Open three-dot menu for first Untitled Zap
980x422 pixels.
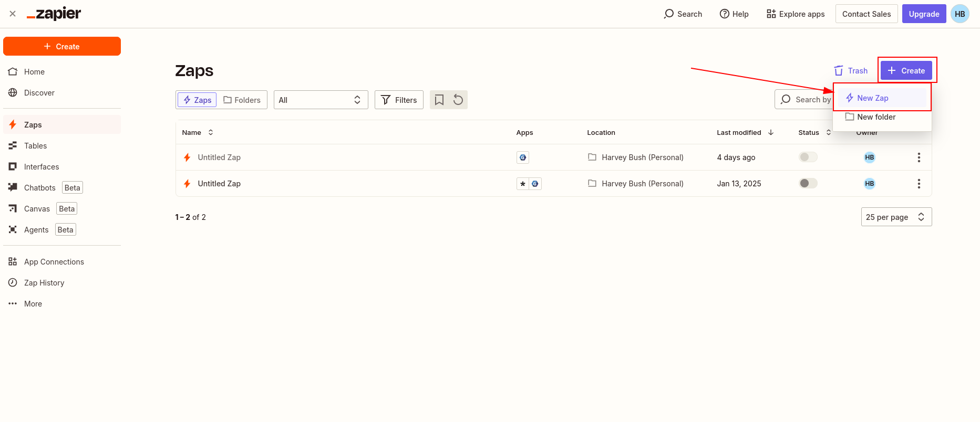click(919, 157)
